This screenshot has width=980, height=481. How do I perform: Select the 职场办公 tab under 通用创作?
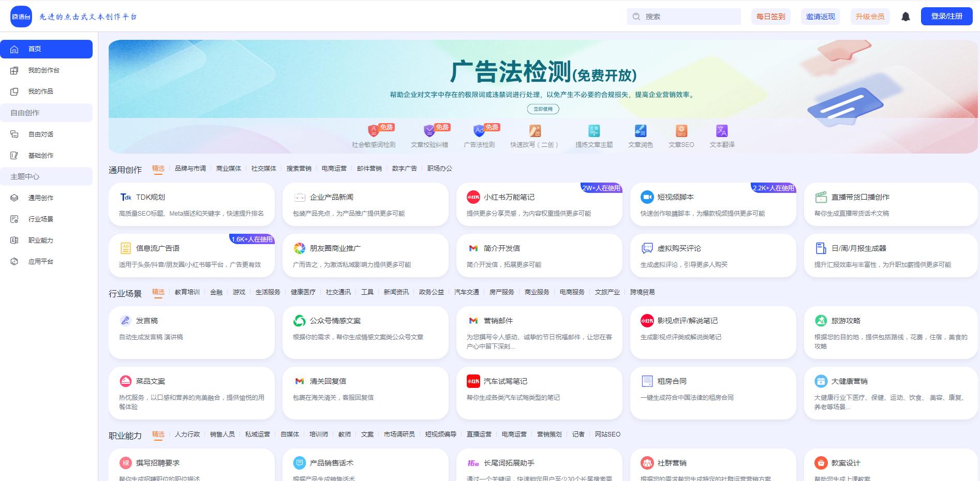point(440,169)
